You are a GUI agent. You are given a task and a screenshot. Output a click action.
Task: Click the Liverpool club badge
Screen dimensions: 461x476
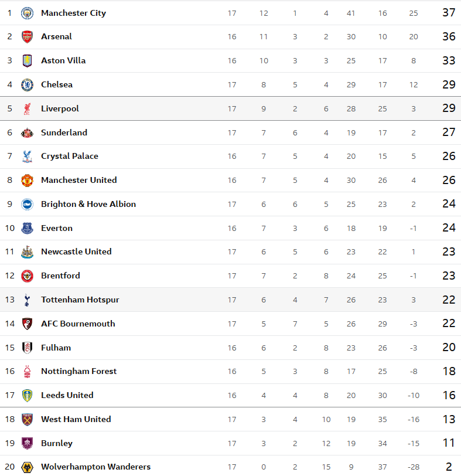click(x=27, y=109)
